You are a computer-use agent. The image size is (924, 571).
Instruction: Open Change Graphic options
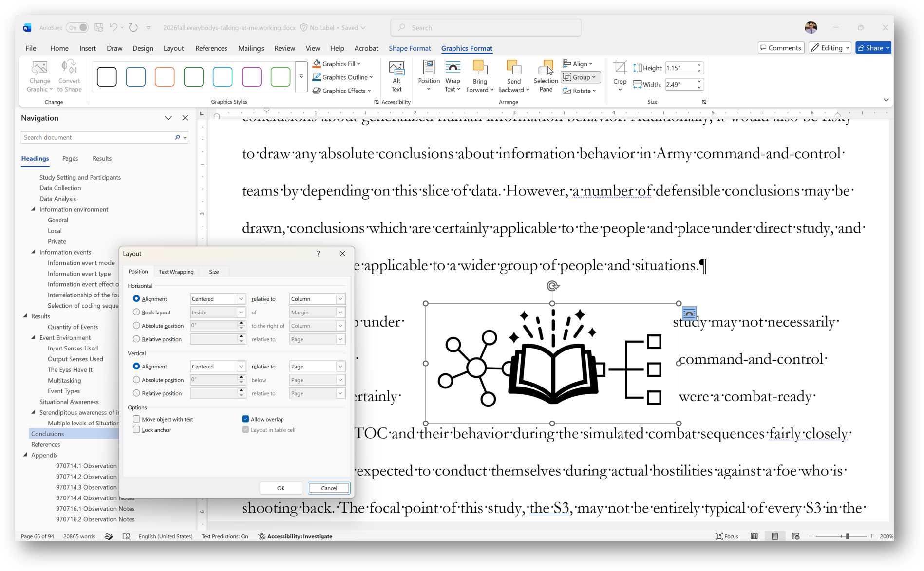tap(39, 76)
